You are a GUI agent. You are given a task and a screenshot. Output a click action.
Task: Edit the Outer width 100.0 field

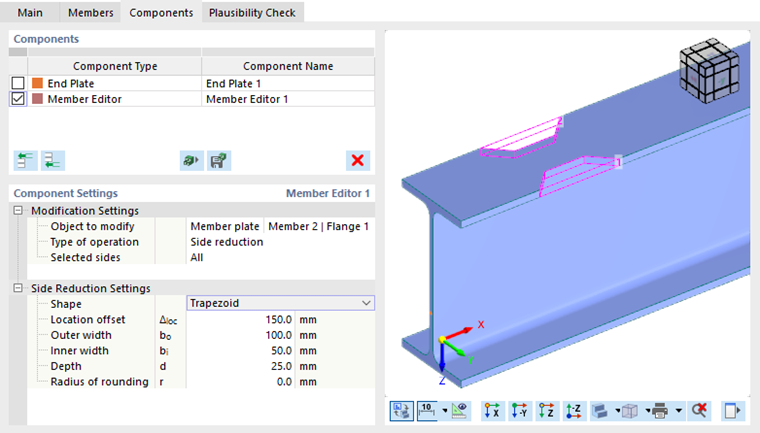coord(240,335)
